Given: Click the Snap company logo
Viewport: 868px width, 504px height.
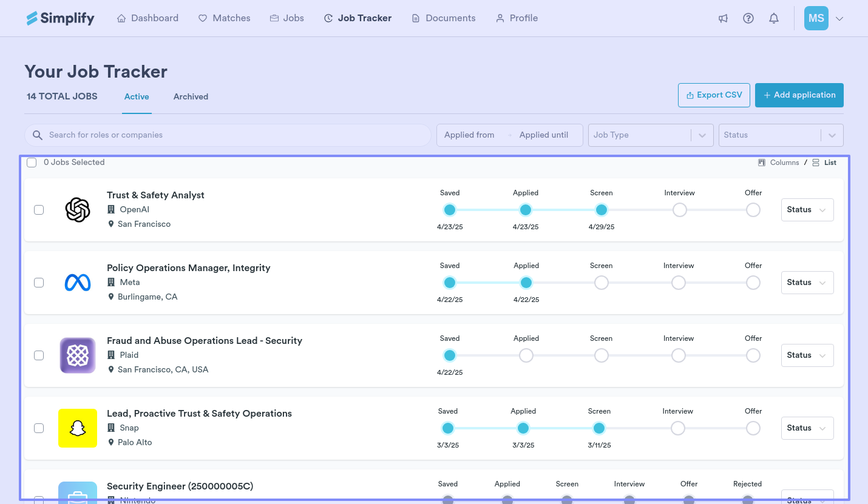Looking at the screenshot, I should (x=78, y=428).
